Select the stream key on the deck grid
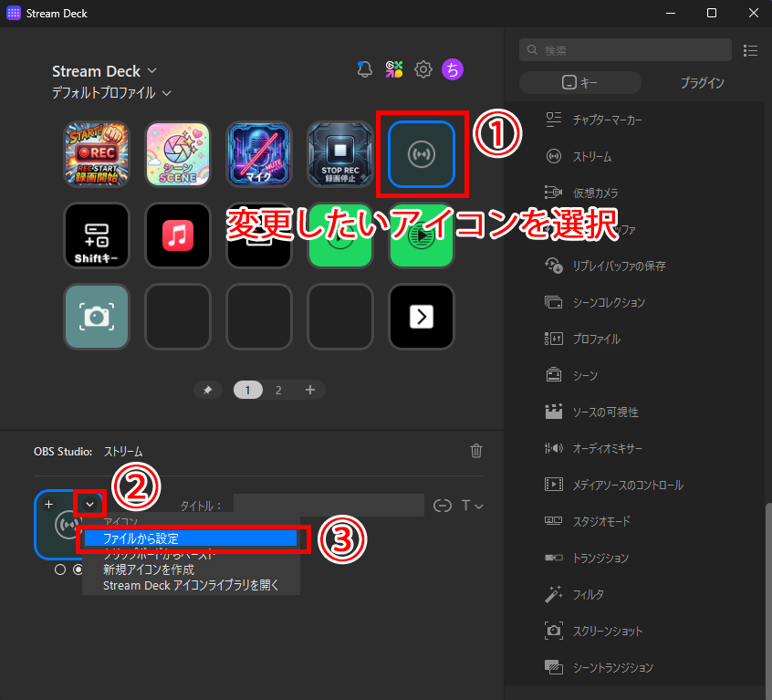Screen dimensions: 772x700 click(x=422, y=154)
